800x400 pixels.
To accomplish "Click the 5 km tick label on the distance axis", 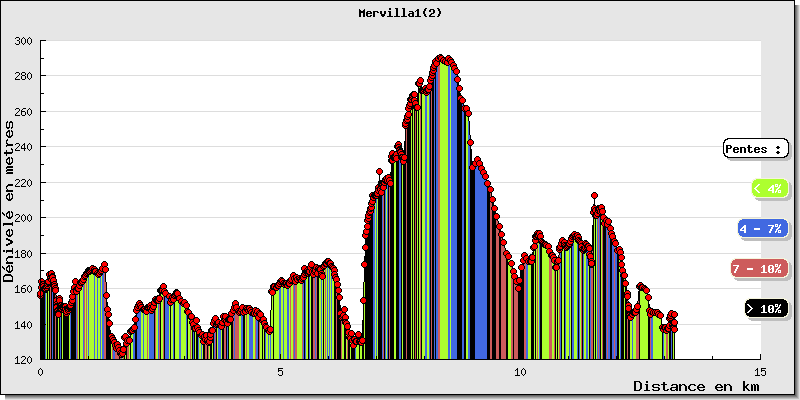I will (280, 371).
